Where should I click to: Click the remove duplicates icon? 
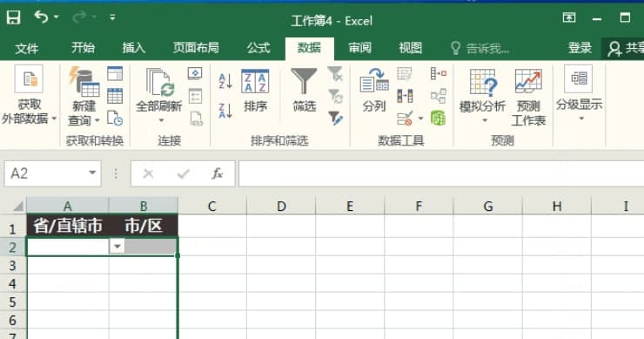tap(405, 97)
